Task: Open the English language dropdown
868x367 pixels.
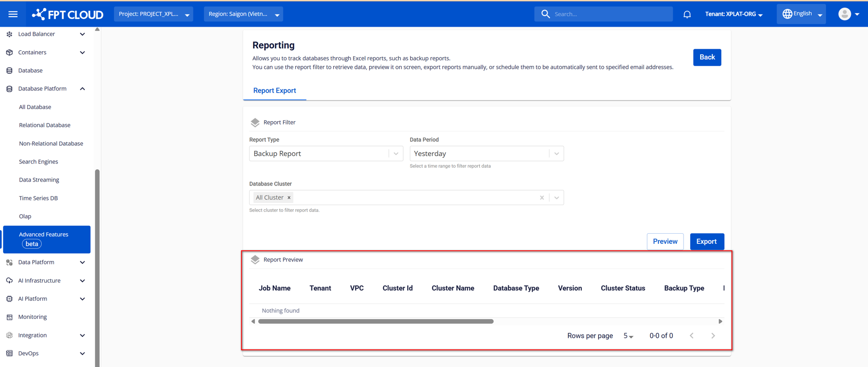Action: tap(802, 14)
